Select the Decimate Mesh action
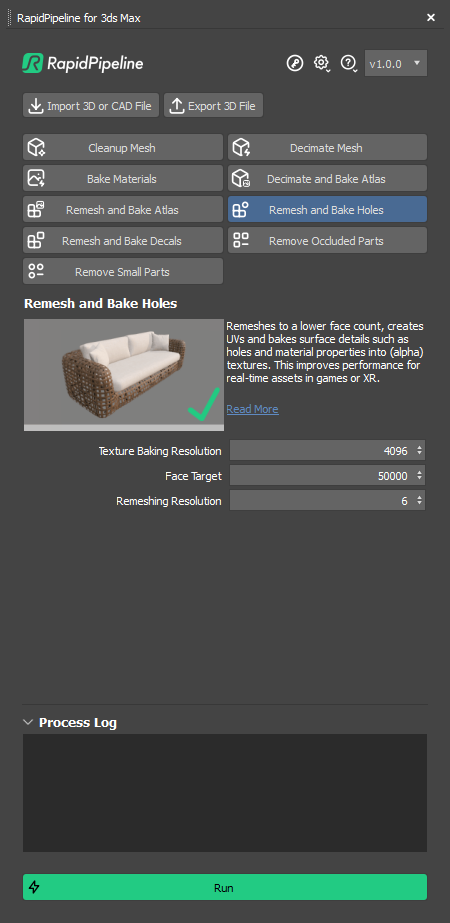This screenshot has height=923, width=450. 327,148
